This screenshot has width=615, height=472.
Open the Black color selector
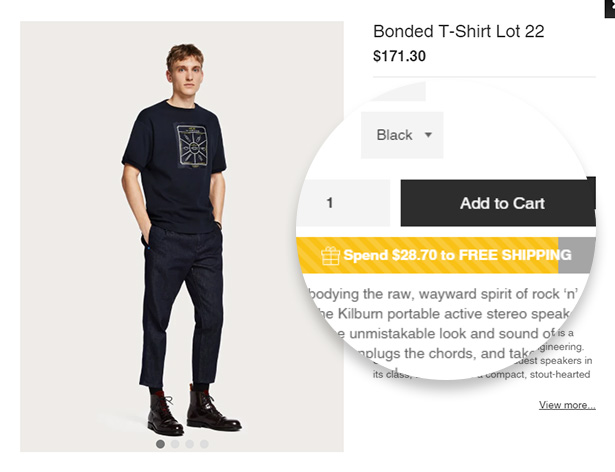[402, 135]
